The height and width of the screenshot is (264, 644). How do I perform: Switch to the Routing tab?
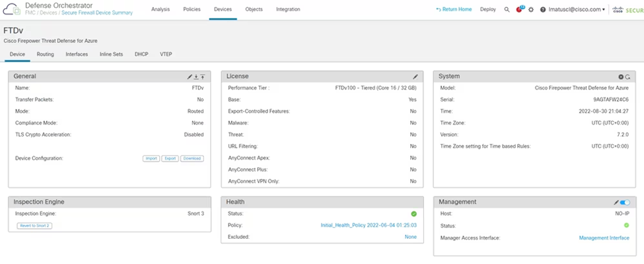coord(45,54)
